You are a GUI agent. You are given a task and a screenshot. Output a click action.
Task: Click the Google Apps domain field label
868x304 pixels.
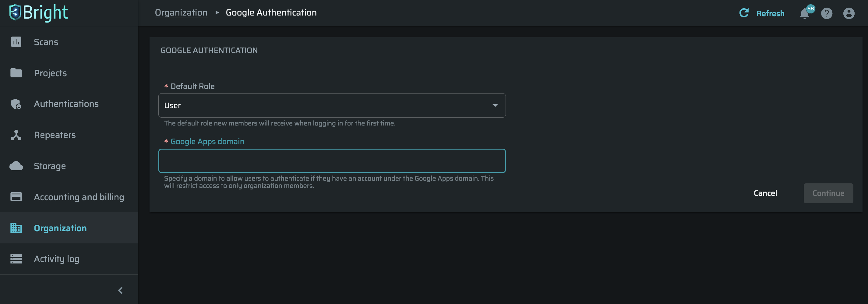(x=207, y=141)
